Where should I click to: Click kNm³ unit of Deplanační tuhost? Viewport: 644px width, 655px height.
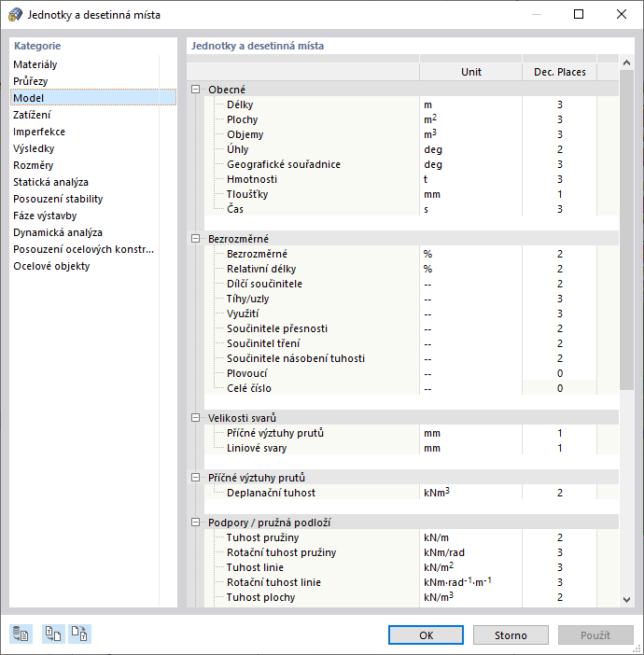471,493
